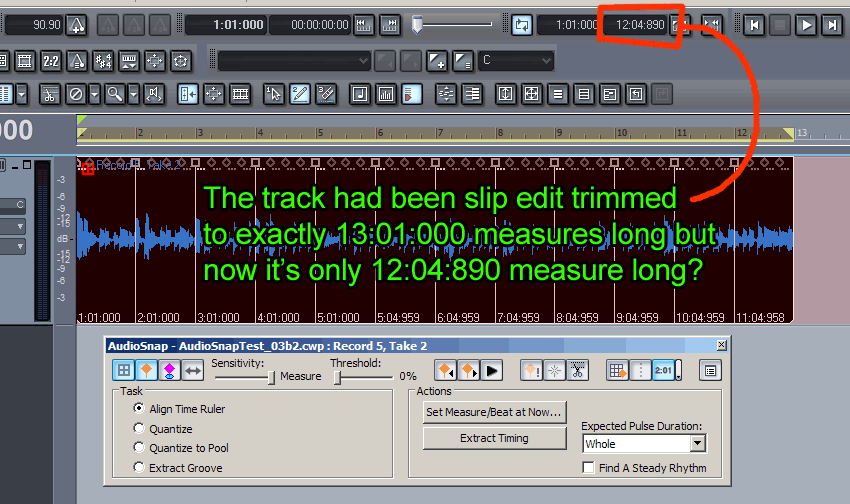Viewport: 850px width, 504px height.
Task: Click the rewind to start button
Action: click(x=755, y=25)
